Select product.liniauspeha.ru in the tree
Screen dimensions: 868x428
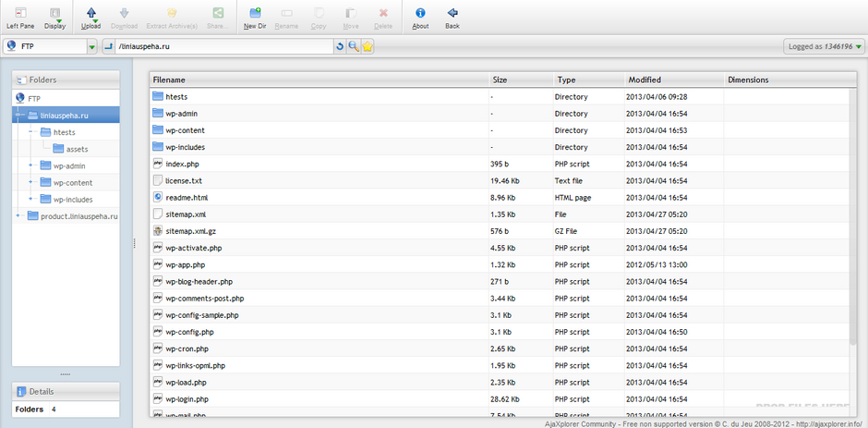click(x=79, y=216)
